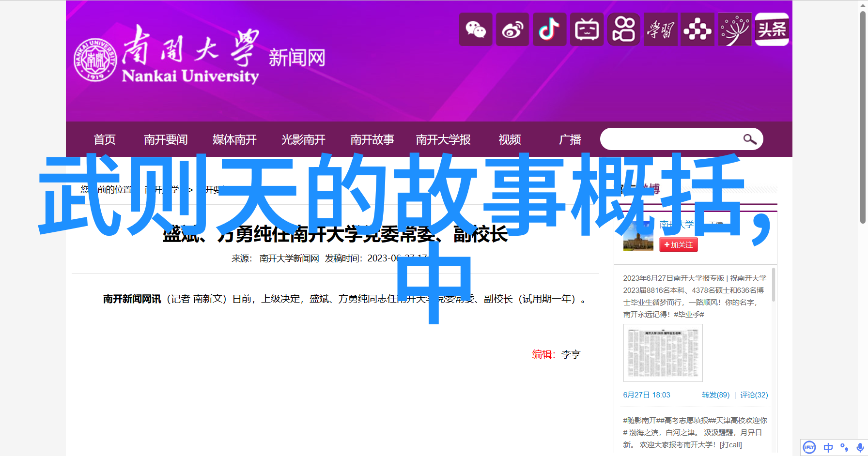
Task: Open the Xuexi calligraphy icon
Action: coord(661,30)
